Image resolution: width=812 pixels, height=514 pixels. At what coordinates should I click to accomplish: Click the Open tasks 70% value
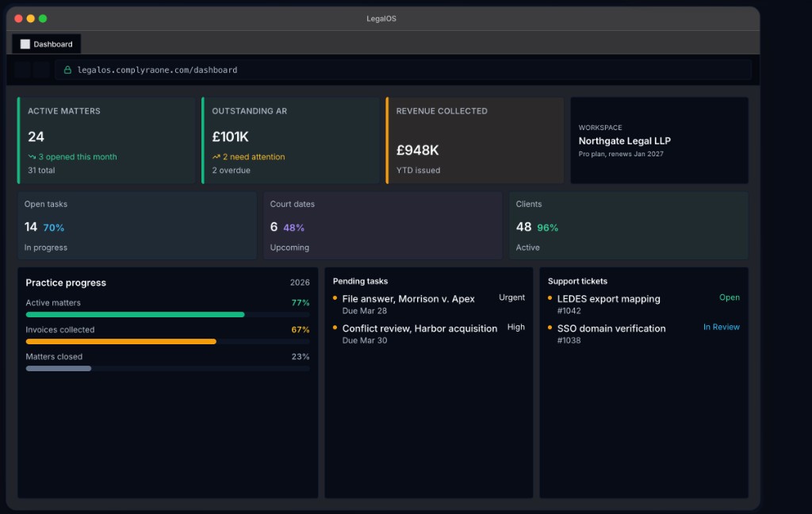[54, 228]
